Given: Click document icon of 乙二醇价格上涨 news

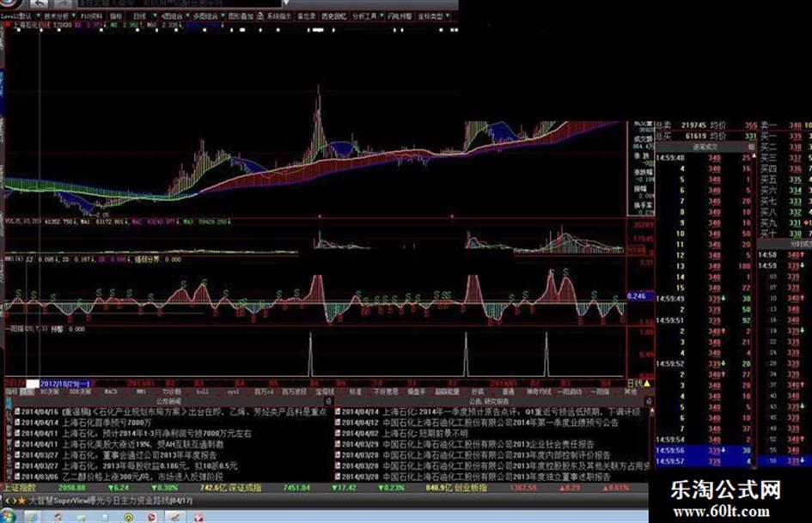Looking at the screenshot, I should coord(17,477).
